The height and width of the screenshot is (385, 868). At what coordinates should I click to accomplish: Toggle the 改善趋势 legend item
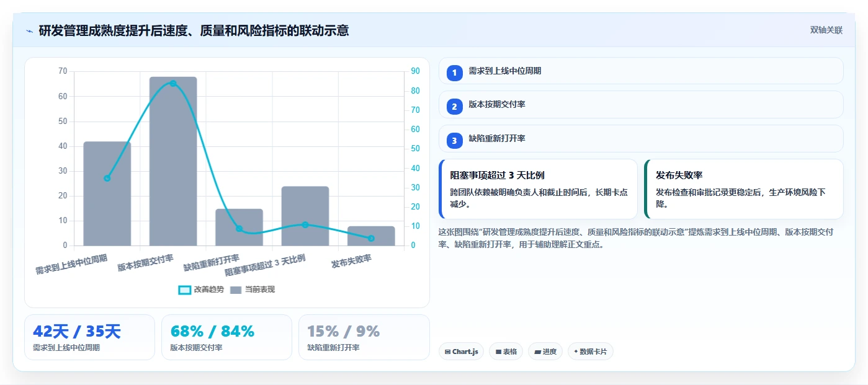coord(201,290)
